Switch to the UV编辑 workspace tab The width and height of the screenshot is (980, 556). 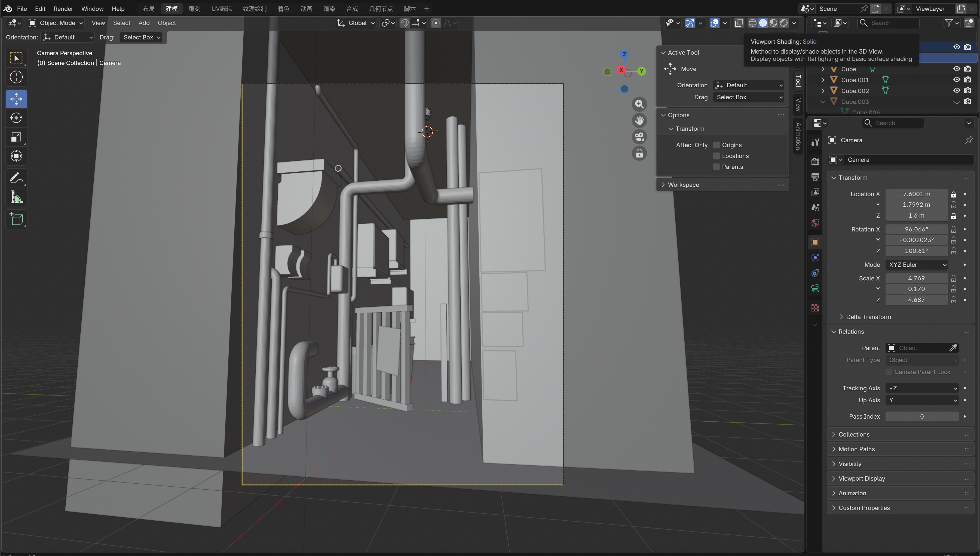click(222, 8)
